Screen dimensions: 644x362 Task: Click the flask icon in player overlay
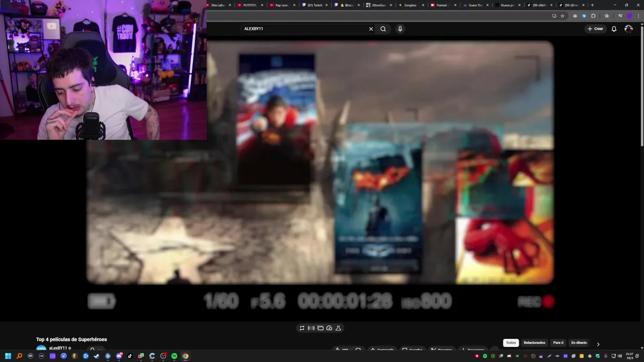(338, 328)
